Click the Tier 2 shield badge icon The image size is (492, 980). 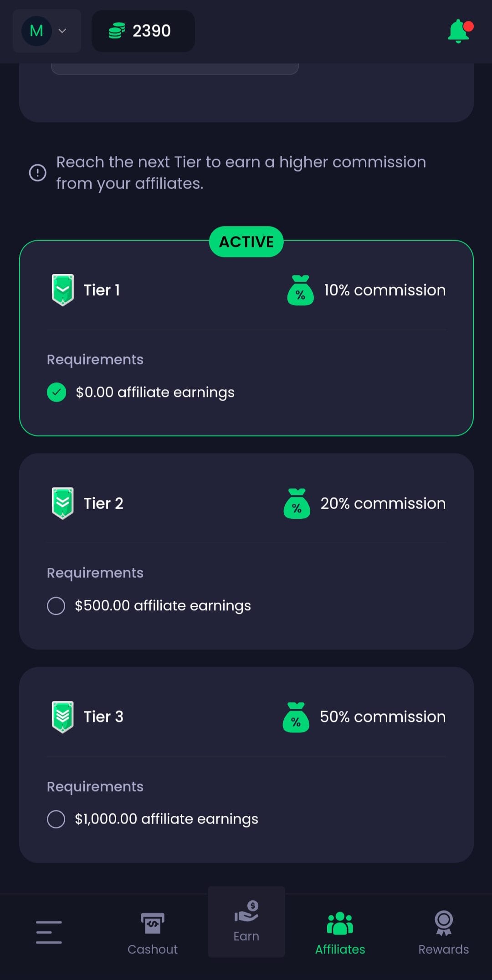tap(63, 503)
